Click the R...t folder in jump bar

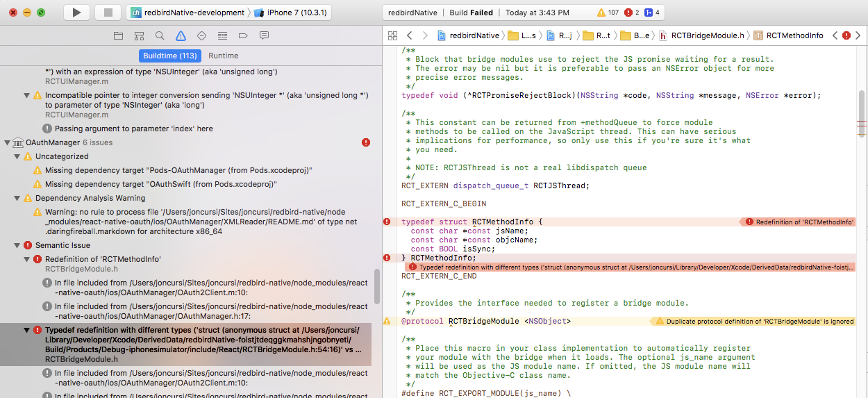597,35
